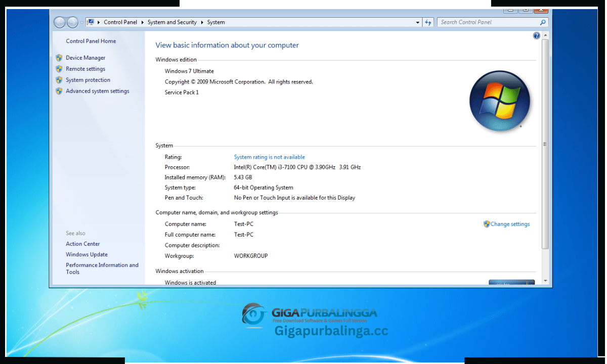Click shield icon beside Change settings
607x364 pixels.
click(487, 224)
